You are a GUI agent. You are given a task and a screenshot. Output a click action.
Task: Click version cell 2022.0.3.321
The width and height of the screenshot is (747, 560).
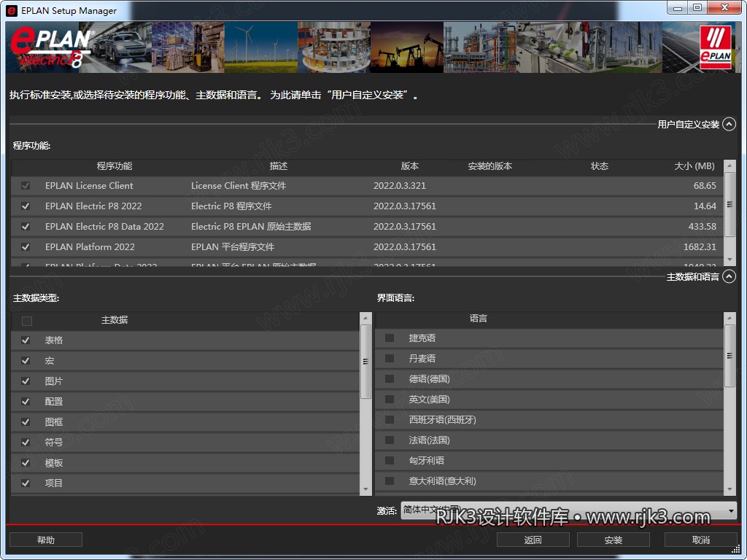(x=400, y=186)
